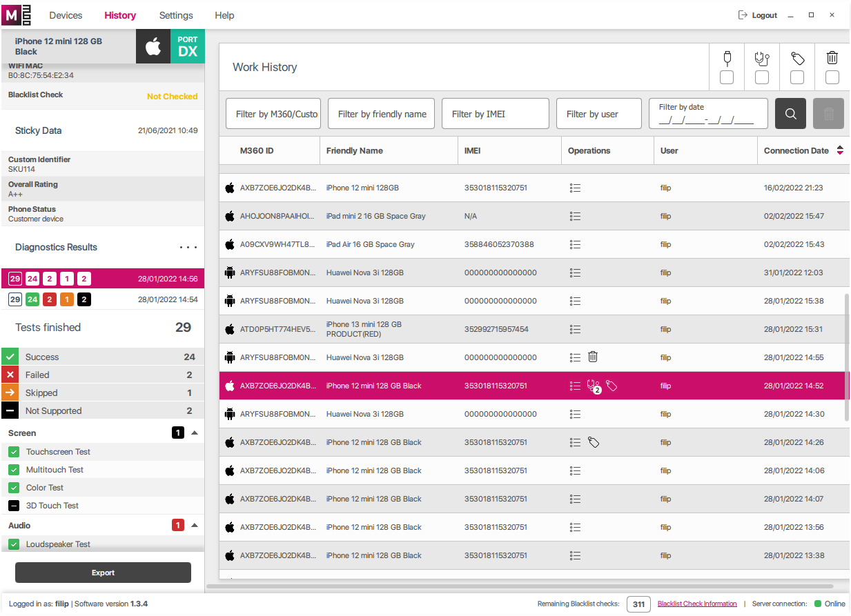Select the 28/01/2022 14:56 diagnostics result

tap(103, 279)
